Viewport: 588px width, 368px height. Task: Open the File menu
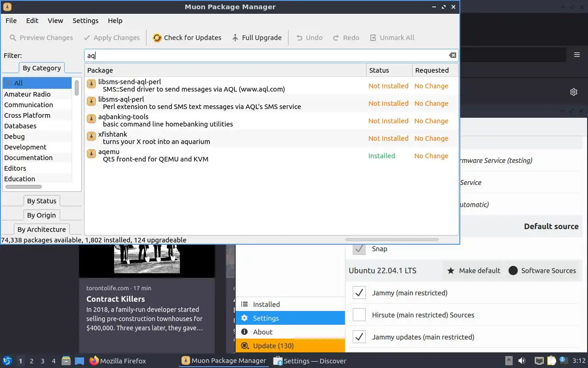coord(11,21)
